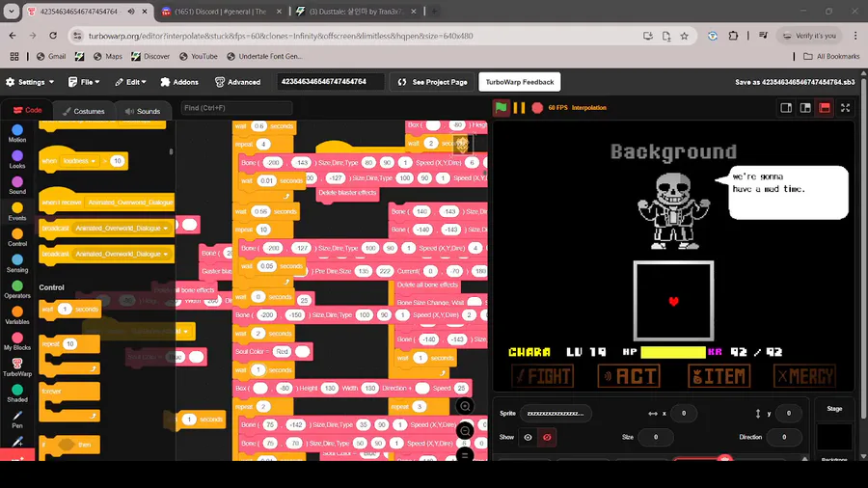Screen dimensions: 868x488
Task: Edit the Sprite name field
Action: coord(556,414)
